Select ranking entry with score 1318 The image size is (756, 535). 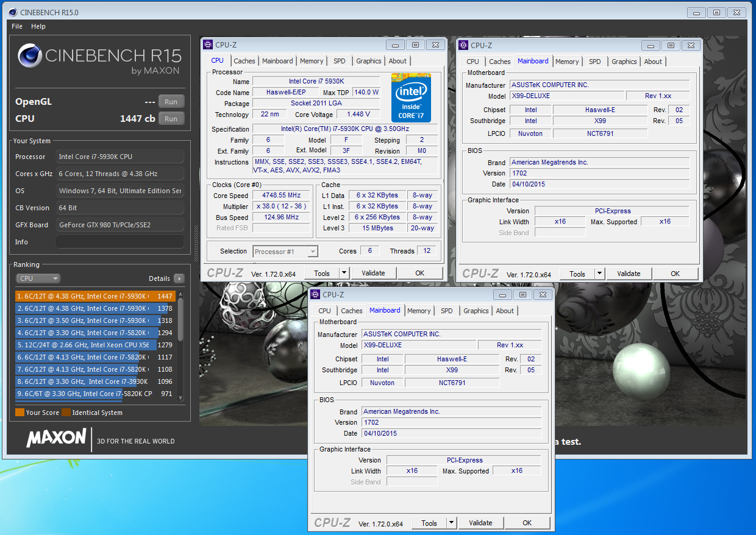tap(96, 321)
